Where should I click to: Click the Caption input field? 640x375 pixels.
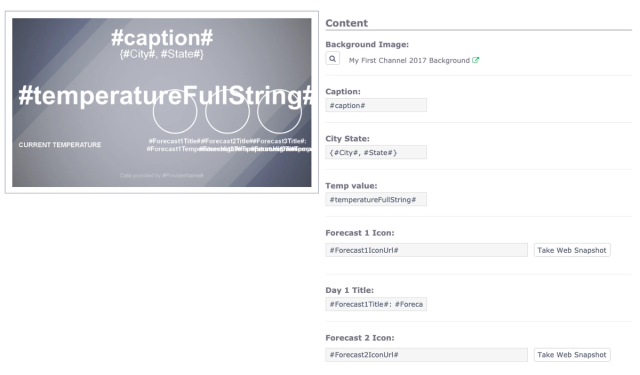376,105
